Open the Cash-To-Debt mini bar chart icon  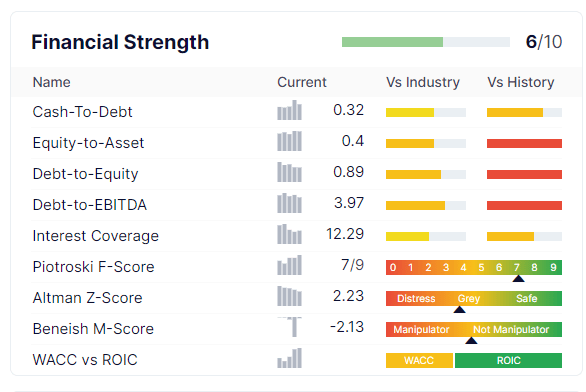click(289, 110)
